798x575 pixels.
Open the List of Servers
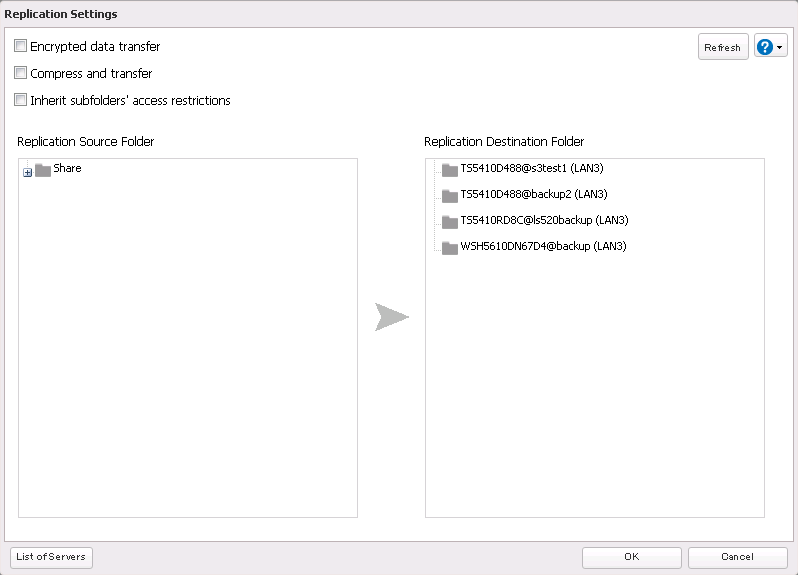point(51,557)
